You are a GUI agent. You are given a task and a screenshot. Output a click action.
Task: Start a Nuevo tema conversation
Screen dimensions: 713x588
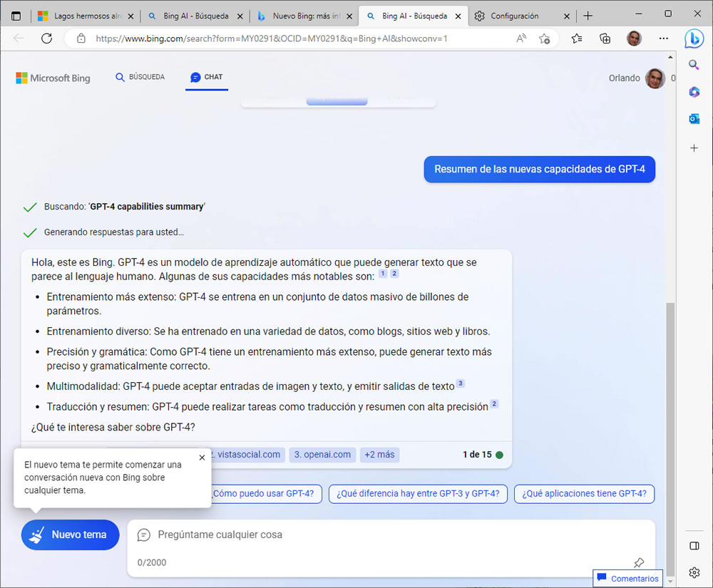coord(71,535)
